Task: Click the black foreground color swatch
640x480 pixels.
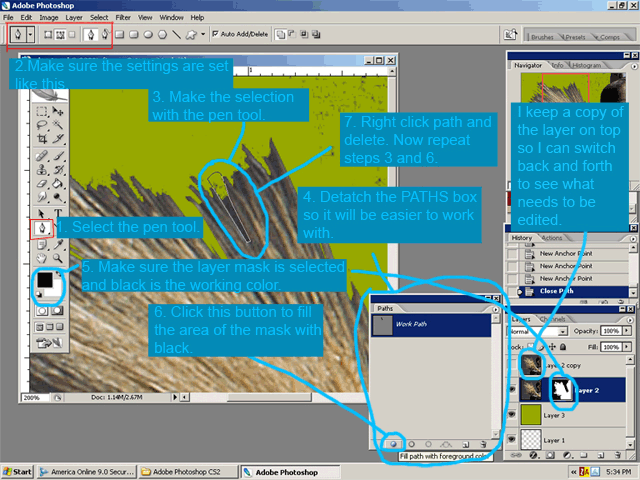Action: pos(44,280)
